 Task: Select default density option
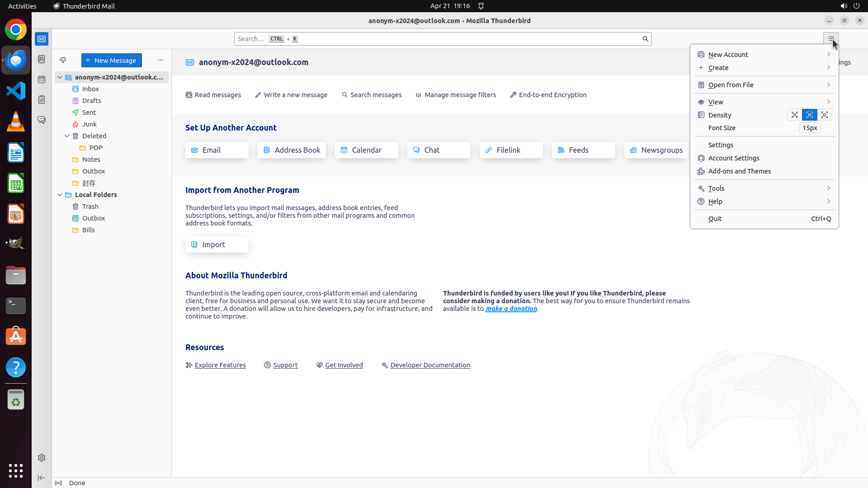click(x=809, y=115)
